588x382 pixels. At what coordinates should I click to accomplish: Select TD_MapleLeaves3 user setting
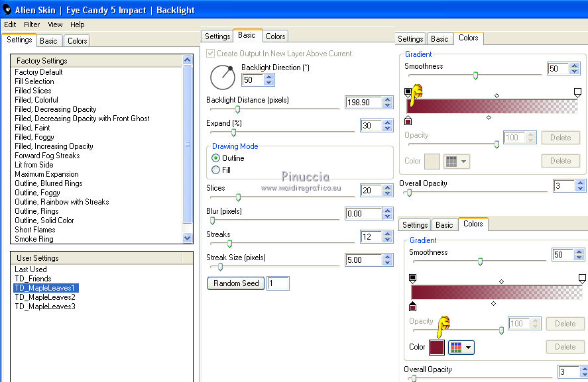[45, 307]
